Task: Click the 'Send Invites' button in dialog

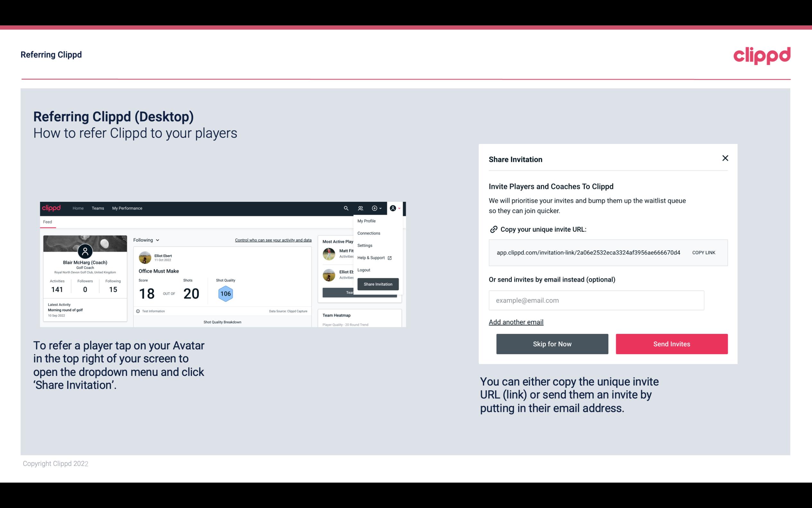Action: [671, 344]
